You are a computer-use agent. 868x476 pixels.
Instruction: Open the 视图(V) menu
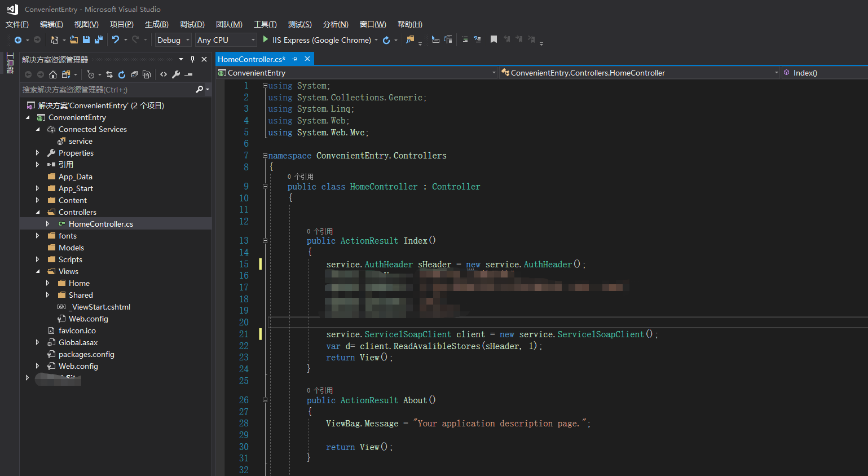(x=86, y=24)
